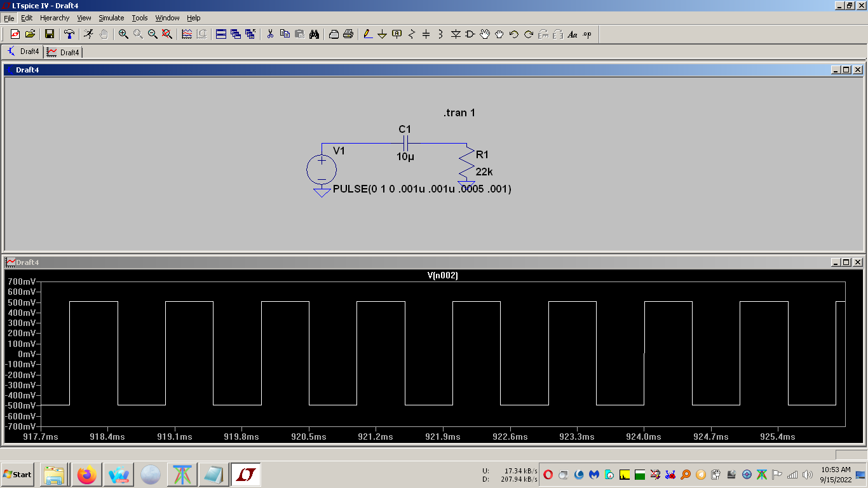Open the file explorer taskbar icon
Screen dimensions: 868x488
click(54, 475)
